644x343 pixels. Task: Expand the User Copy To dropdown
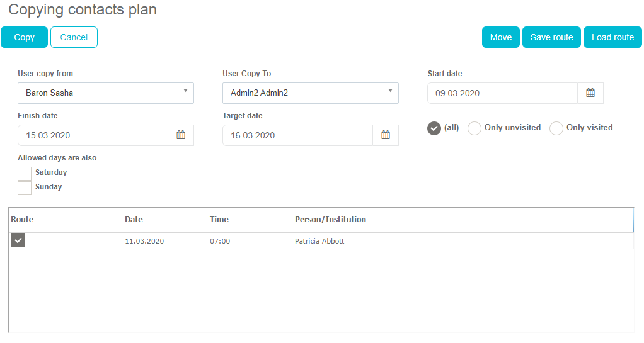(x=310, y=93)
